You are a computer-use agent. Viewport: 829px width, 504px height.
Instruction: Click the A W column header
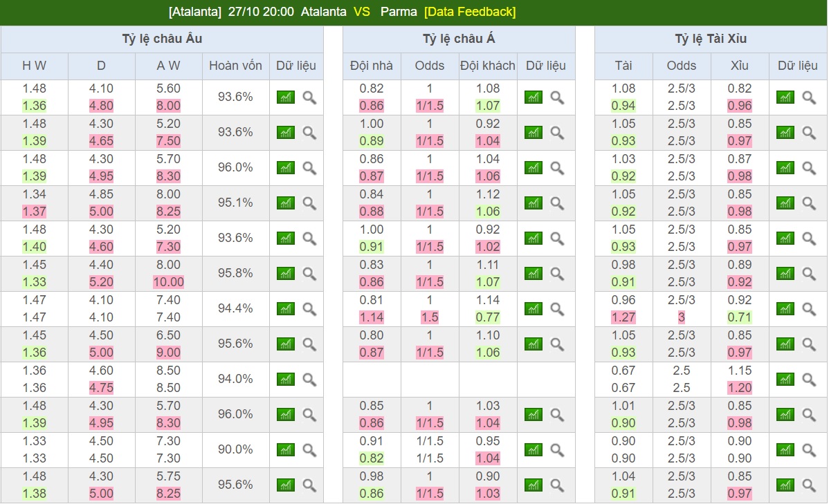(169, 66)
